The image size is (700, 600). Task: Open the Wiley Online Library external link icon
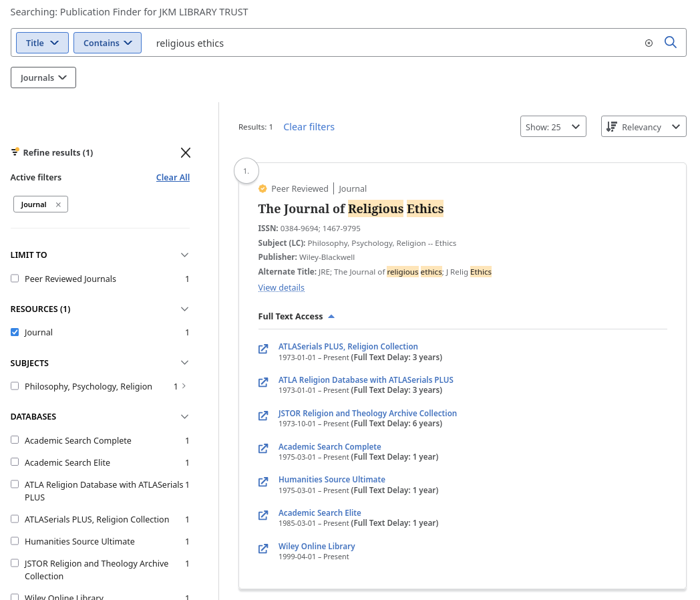[263, 549]
